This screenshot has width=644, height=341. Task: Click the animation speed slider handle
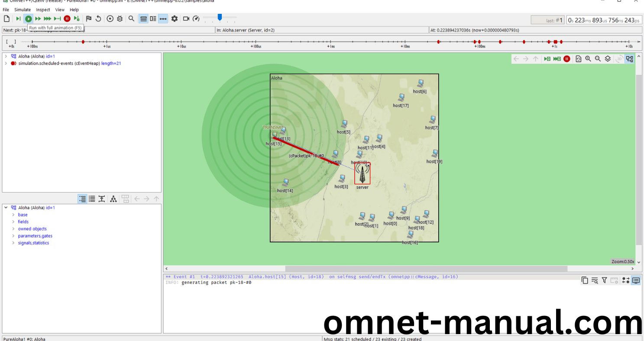pyautogui.click(x=220, y=17)
